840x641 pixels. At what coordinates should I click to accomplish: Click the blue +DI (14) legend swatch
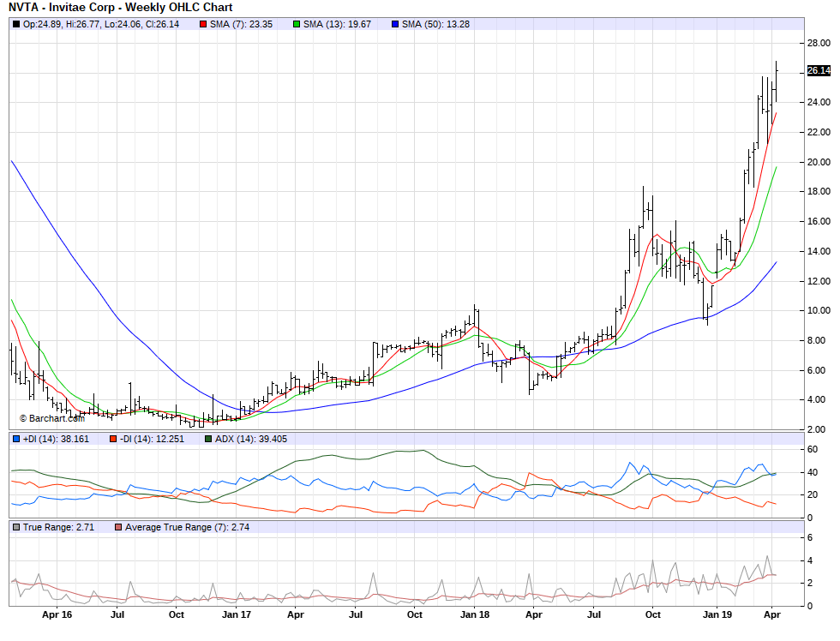point(16,439)
